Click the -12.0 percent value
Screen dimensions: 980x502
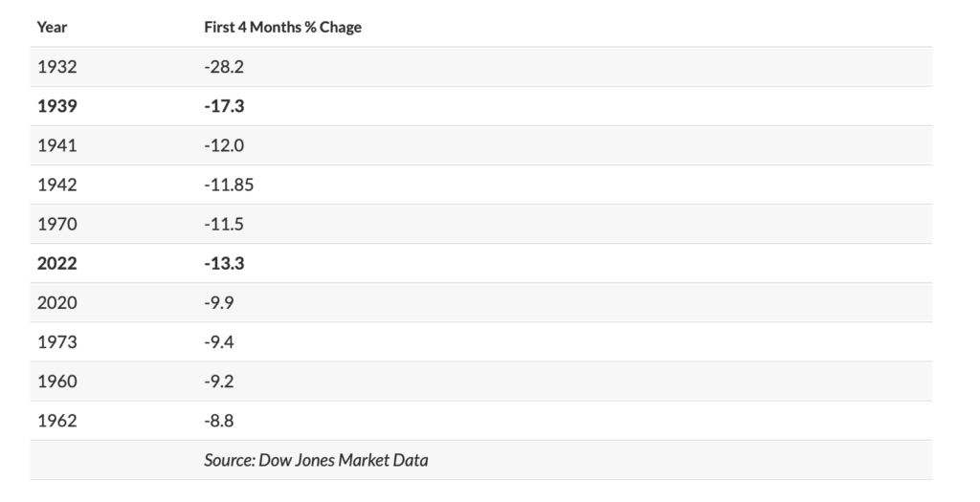coord(225,145)
